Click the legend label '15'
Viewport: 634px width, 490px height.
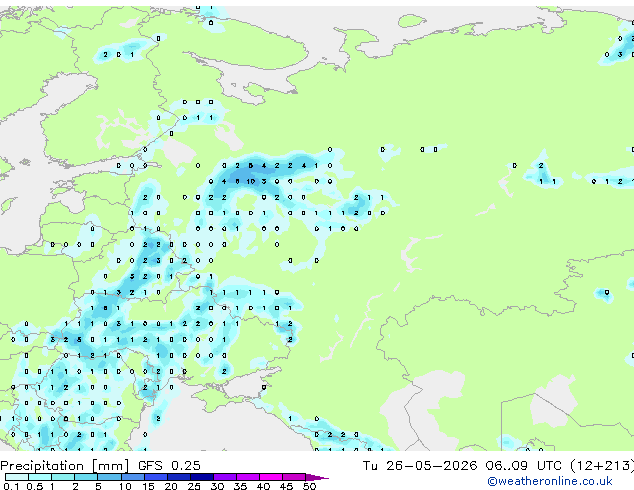[148, 486]
